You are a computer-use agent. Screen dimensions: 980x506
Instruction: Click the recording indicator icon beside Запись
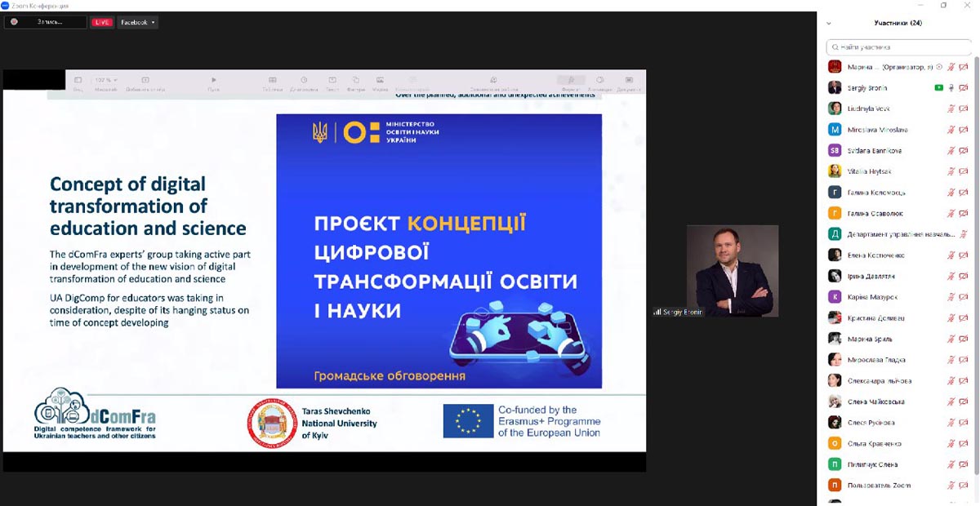click(x=14, y=22)
